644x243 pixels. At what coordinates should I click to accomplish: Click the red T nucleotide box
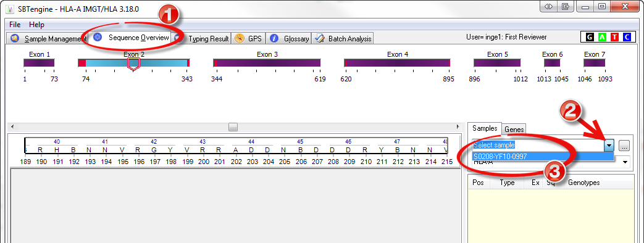point(614,37)
